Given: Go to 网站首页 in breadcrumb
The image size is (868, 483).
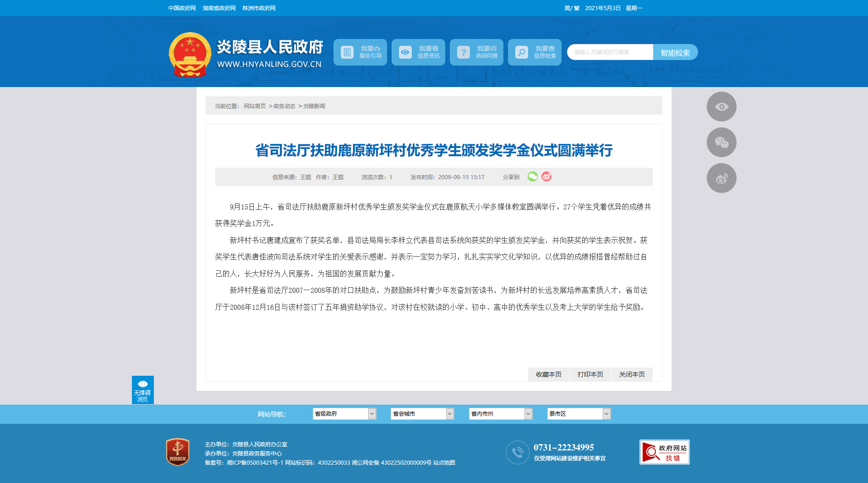Looking at the screenshot, I should [255, 106].
